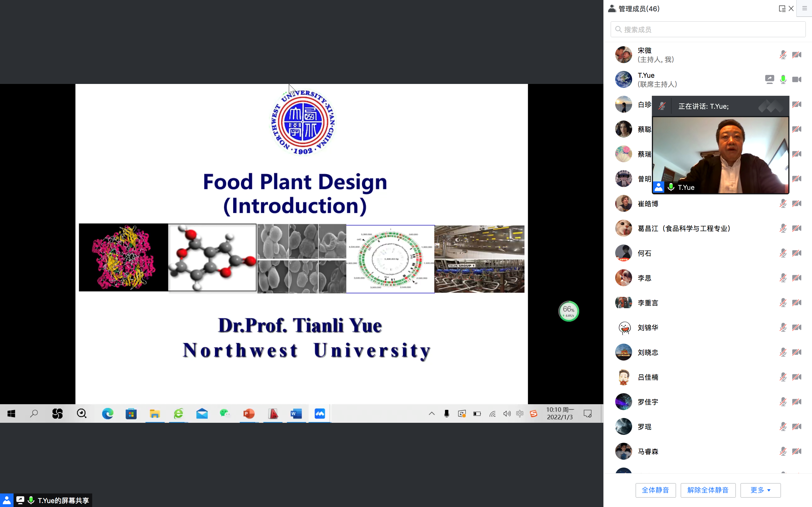Click the blue person icon on T.Yue video
The height and width of the screenshot is (507, 812).
click(658, 187)
